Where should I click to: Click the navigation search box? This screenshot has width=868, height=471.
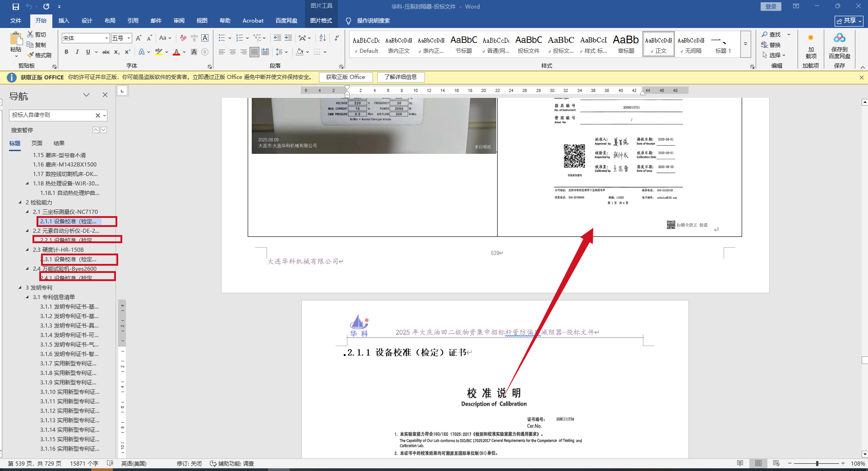click(x=52, y=115)
